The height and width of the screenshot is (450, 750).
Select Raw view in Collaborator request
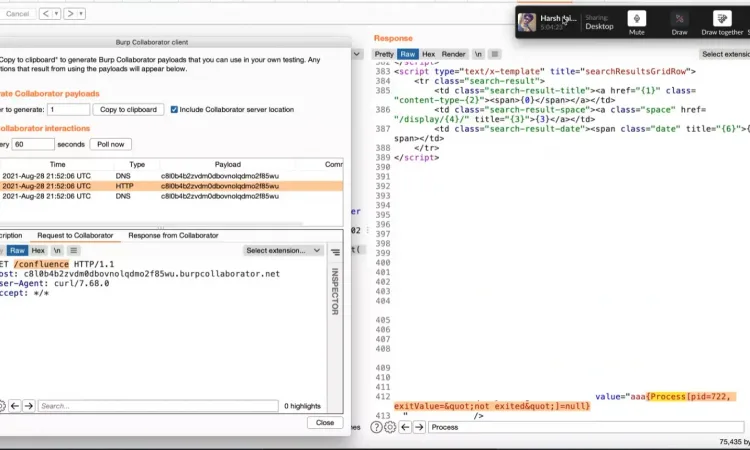[x=17, y=251]
